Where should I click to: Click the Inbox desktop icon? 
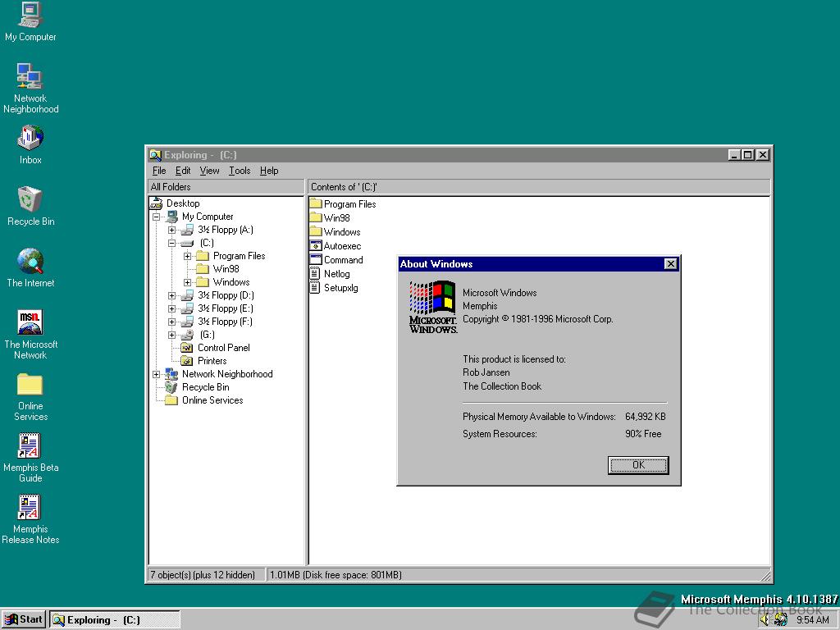coord(30,138)
